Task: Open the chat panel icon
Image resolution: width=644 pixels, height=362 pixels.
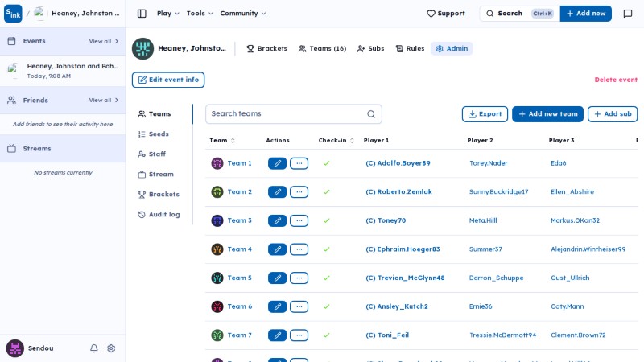Action: tap(628, 14)
